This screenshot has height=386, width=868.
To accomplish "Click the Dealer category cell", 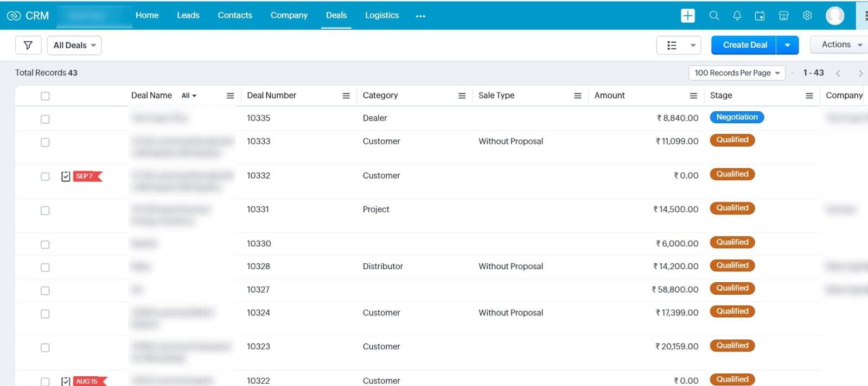I will tap(375, 118).
